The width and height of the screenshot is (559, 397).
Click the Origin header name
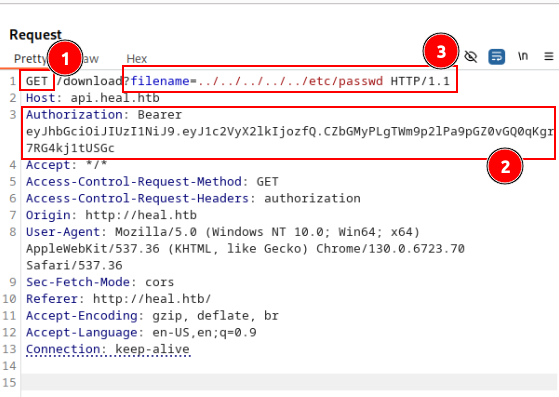tap(48, 215)
